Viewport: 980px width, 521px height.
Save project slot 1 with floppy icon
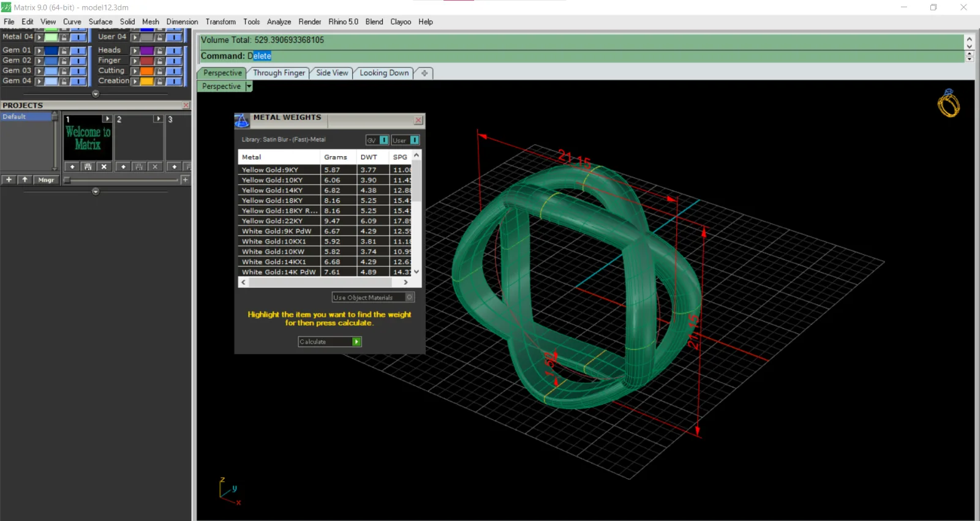[x=88, y=167]
